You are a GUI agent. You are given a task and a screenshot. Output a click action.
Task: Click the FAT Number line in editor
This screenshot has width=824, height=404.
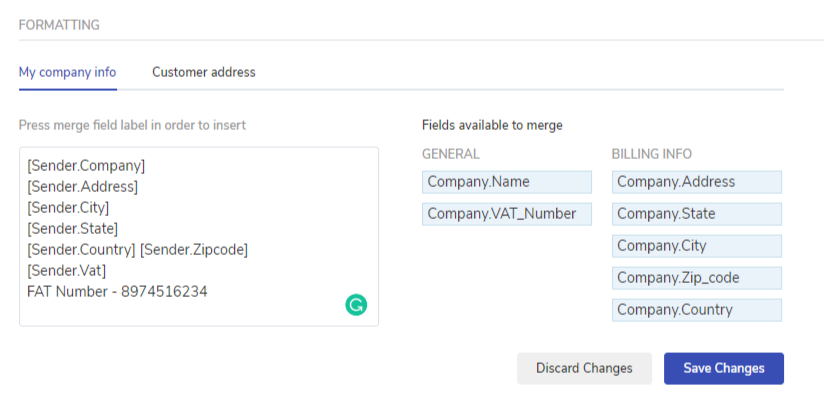point(117,291)
